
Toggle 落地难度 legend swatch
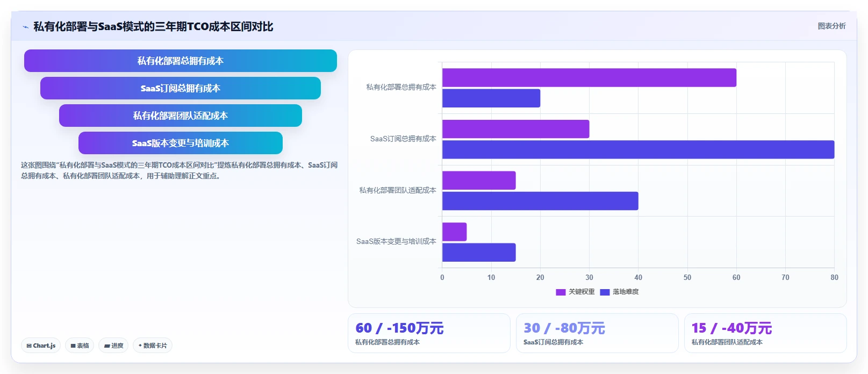point(605,292)
